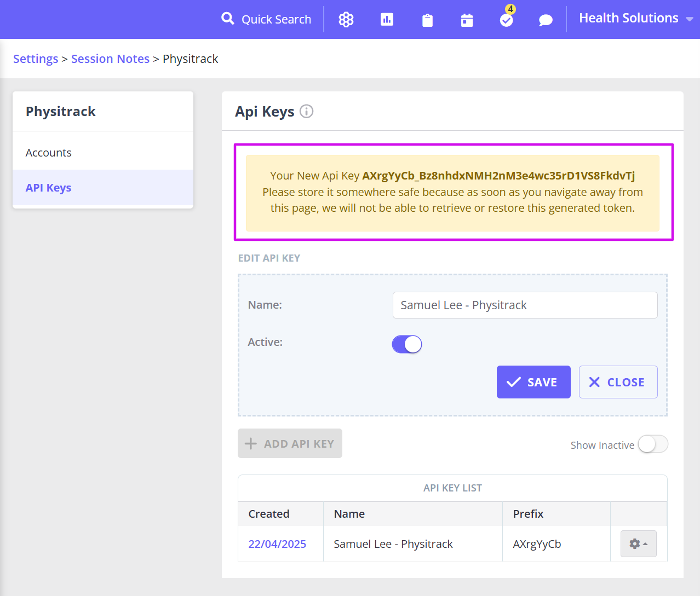
Task: Go to Session Notes breadcrumb link
Action: point(110,59)
